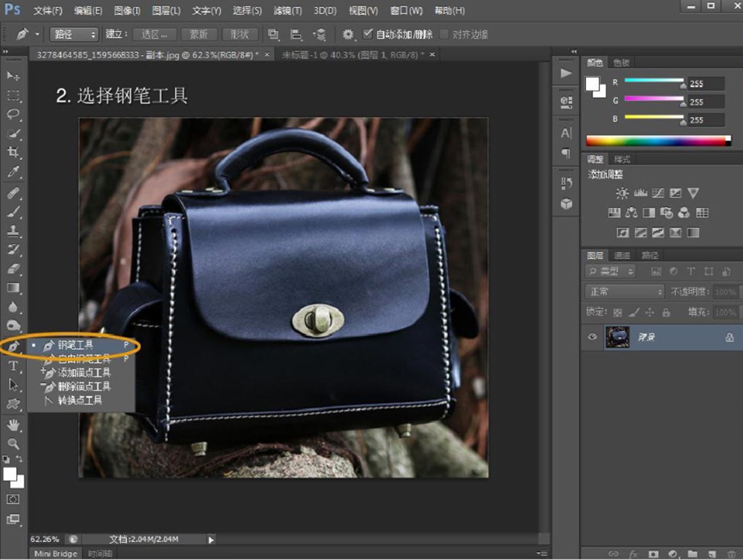Open the 路径 mode dropdown
This screenshot has width=743, height=560.
click(x=74, y=34)
